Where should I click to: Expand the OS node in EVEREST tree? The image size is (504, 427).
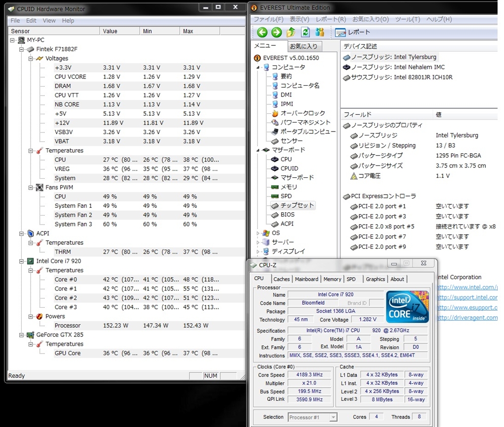click(258, 233)
